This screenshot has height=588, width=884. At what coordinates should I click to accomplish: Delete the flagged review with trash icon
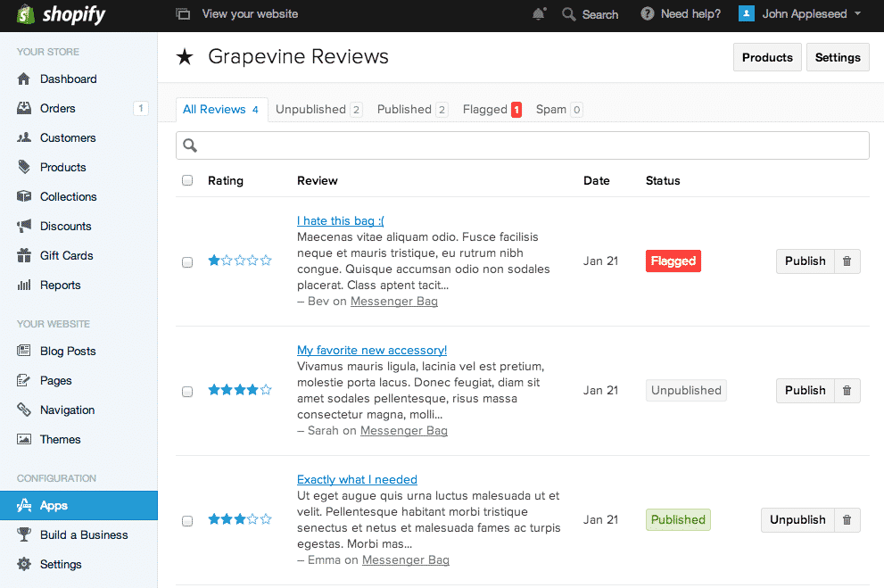point(846,261)
